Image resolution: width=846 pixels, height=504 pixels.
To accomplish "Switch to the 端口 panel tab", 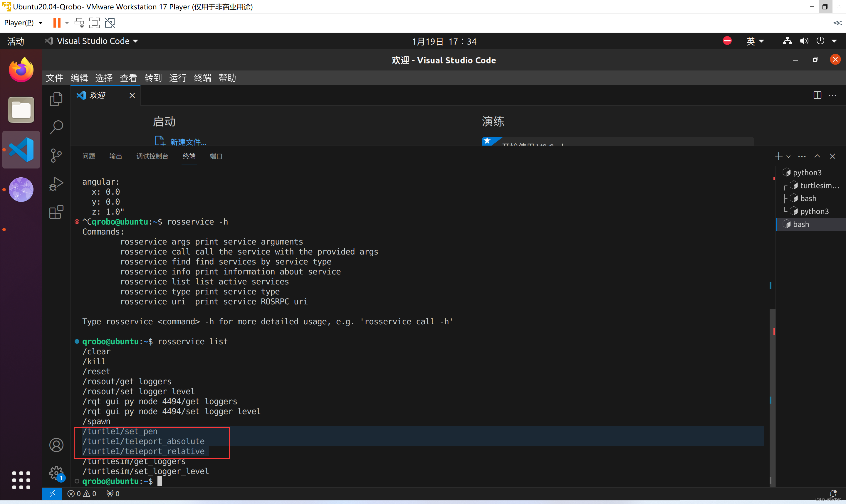I will point(216,156).
